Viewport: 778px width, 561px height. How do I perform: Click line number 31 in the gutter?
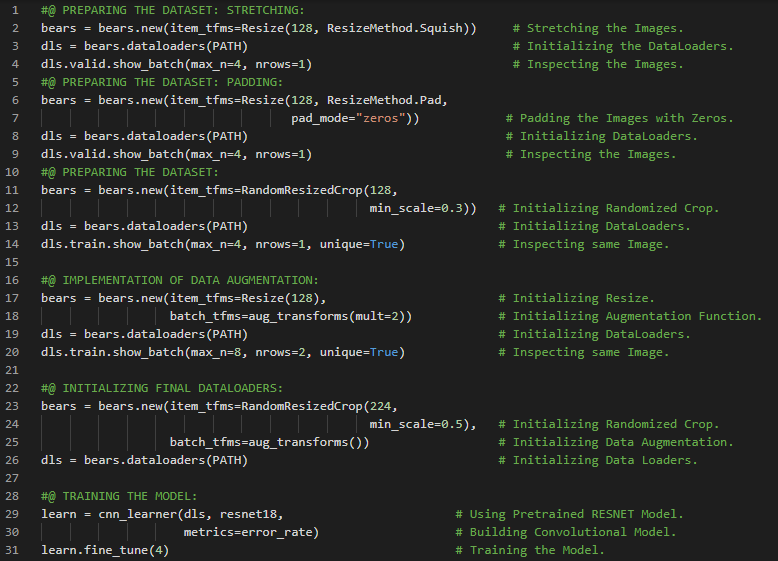point(12,550)
